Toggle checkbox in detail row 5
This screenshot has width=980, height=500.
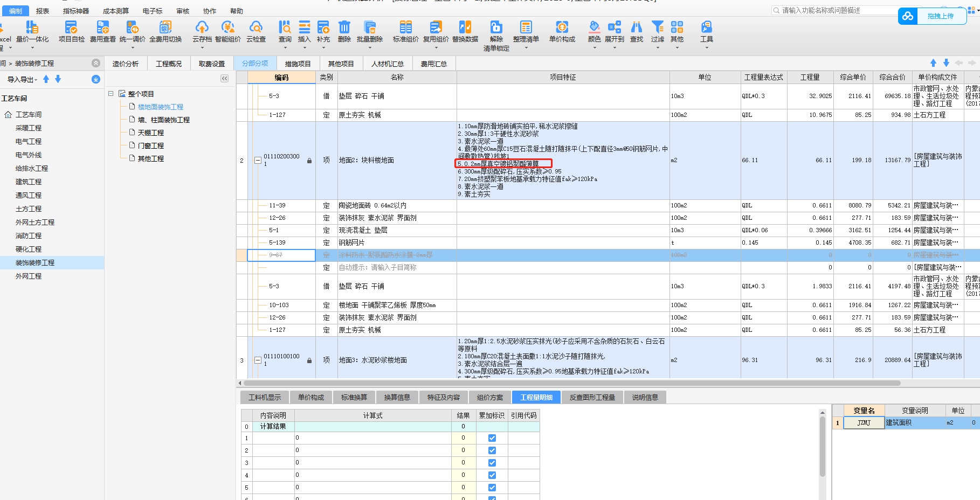[x=492, y=488]
